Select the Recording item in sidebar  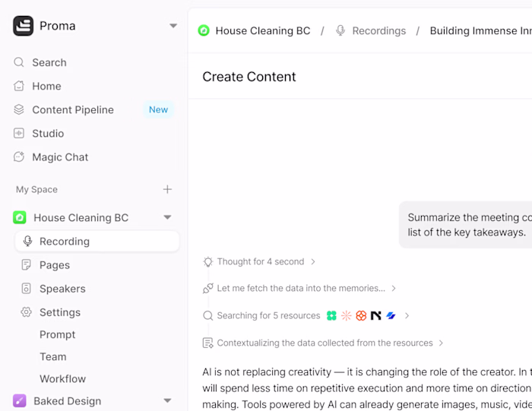97,241
